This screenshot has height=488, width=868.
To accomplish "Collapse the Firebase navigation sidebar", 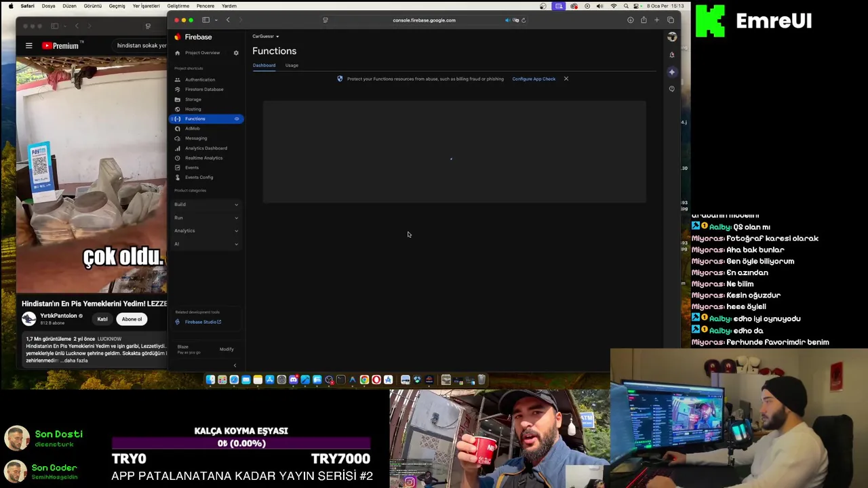I will [235, 365].
